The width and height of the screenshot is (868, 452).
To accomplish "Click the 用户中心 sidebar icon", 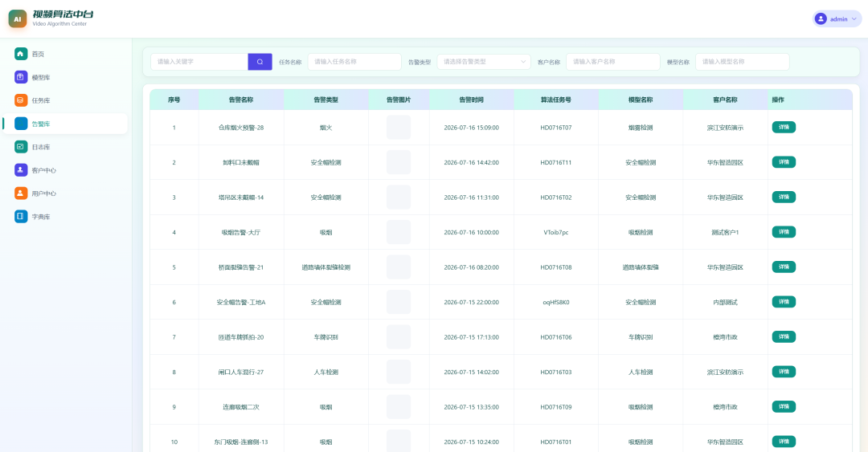I will point(20,193).
